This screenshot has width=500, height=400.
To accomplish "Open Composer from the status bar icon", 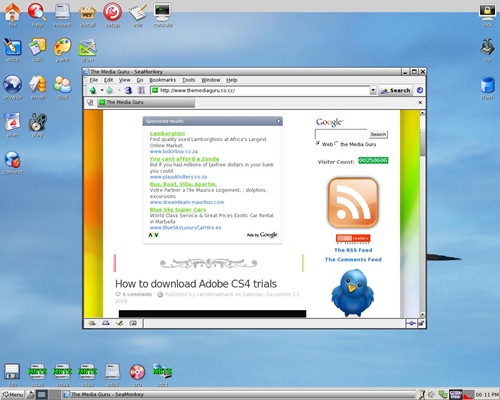I will click(x=119, y=323).
